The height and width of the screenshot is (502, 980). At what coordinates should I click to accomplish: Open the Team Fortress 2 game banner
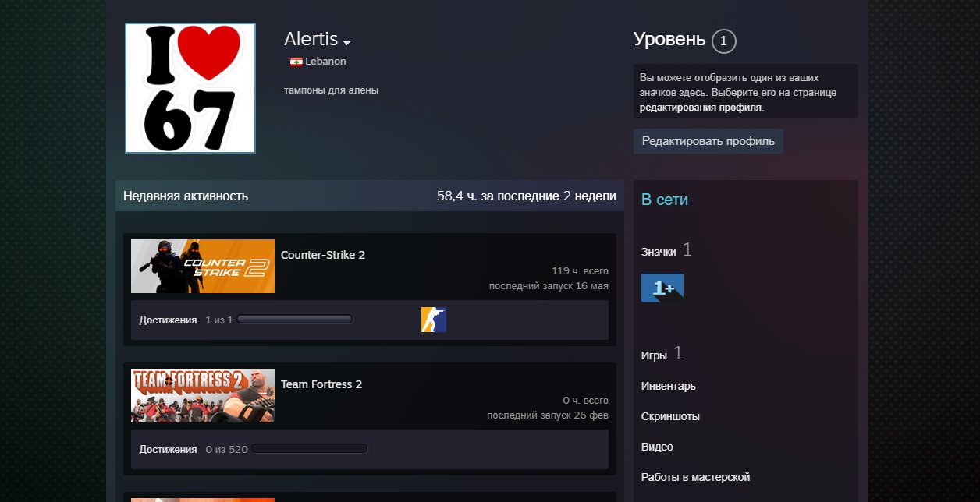pyautogui.click(x=203, y=395)
